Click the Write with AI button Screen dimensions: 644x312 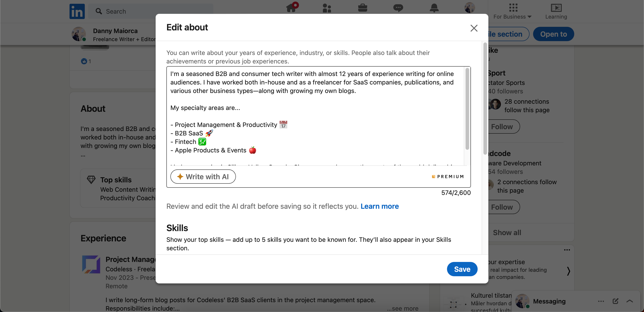click(x=203, y=177)
